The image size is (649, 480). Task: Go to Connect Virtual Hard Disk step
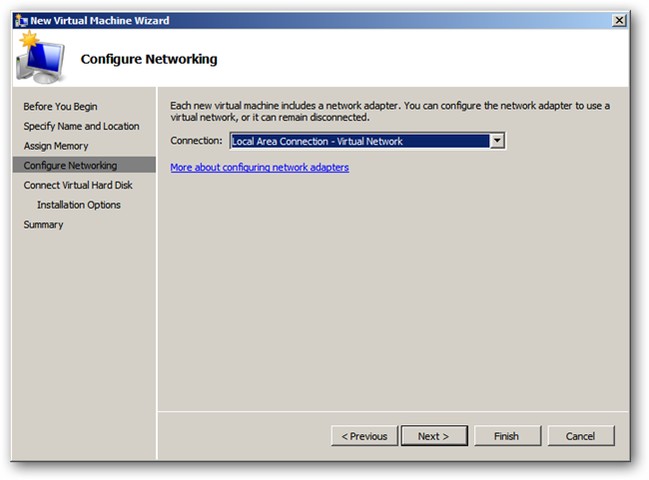tap(78, 185)
